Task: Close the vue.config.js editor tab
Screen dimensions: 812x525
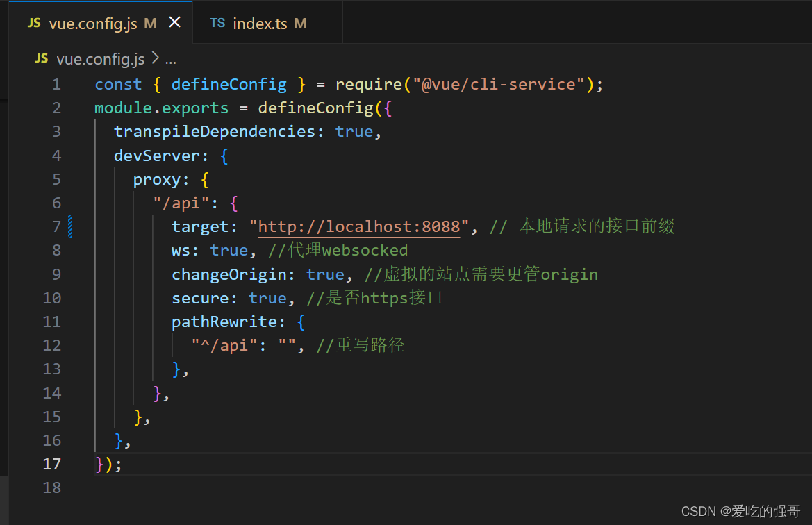Action: tap(174, 22)
